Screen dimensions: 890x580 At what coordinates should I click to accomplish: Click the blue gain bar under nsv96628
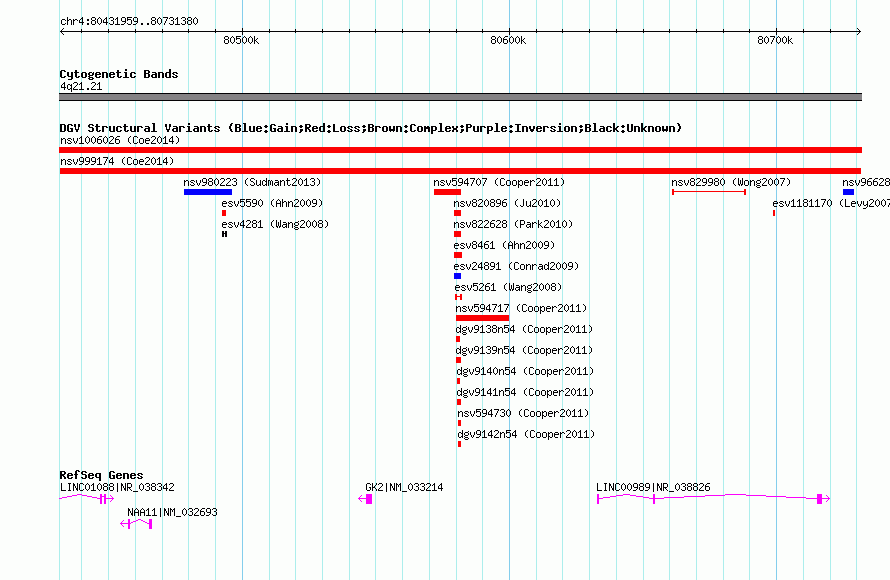(848, 192)
